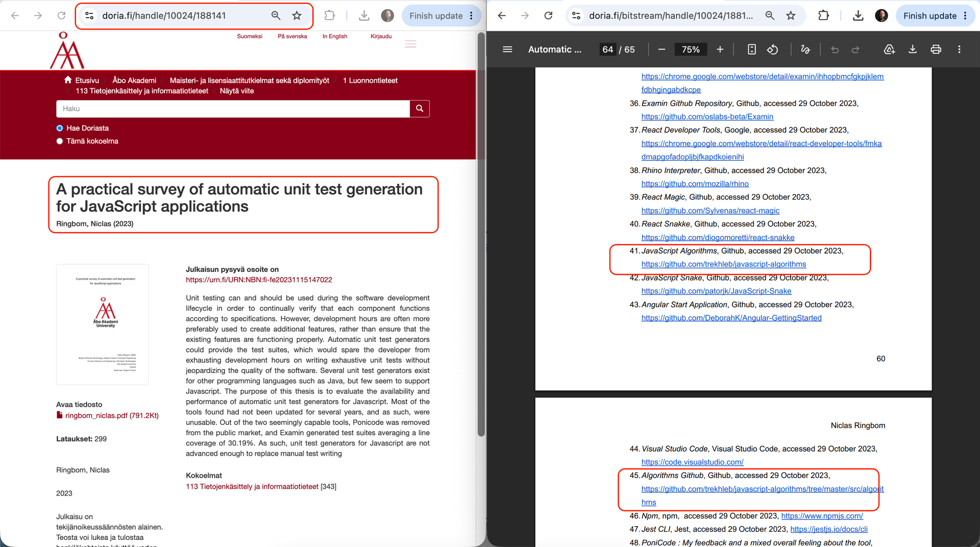Rotate the PDF counterclockwise
This screenshot has height=547, width=980.
pos(773,49)
